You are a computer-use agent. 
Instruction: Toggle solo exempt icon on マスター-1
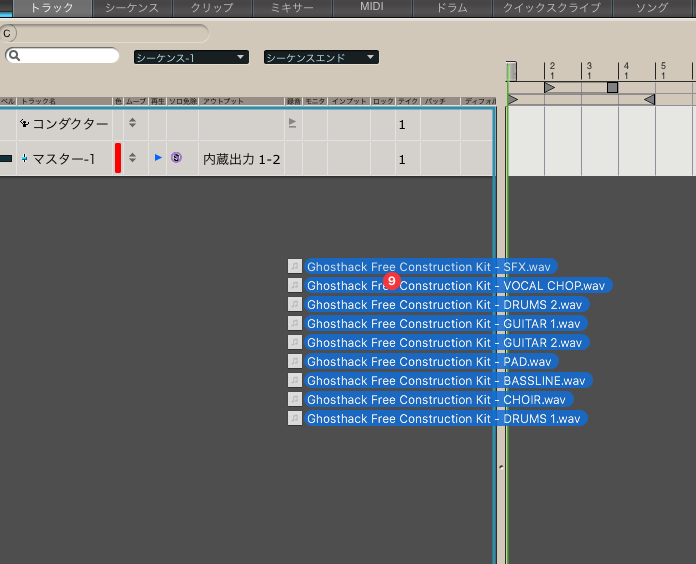(x=176, y=157)
